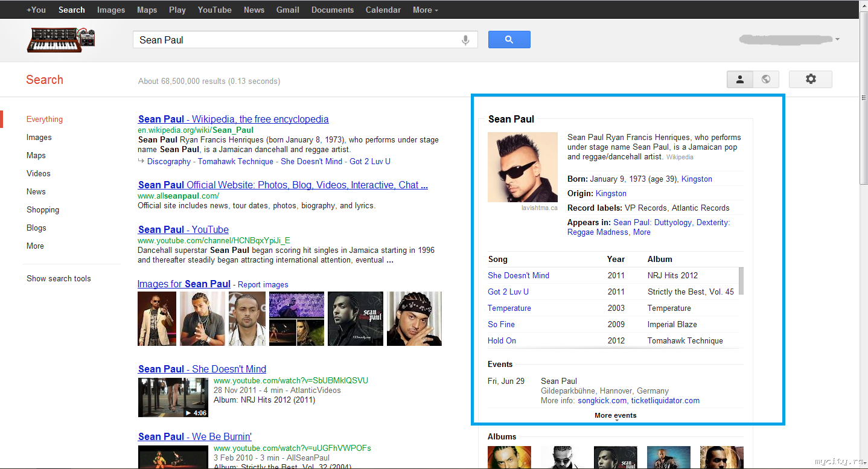This screenshot has width=868, height=469.
Task: Click Kingston link next to Origin
Action: (x=611, y=193)
